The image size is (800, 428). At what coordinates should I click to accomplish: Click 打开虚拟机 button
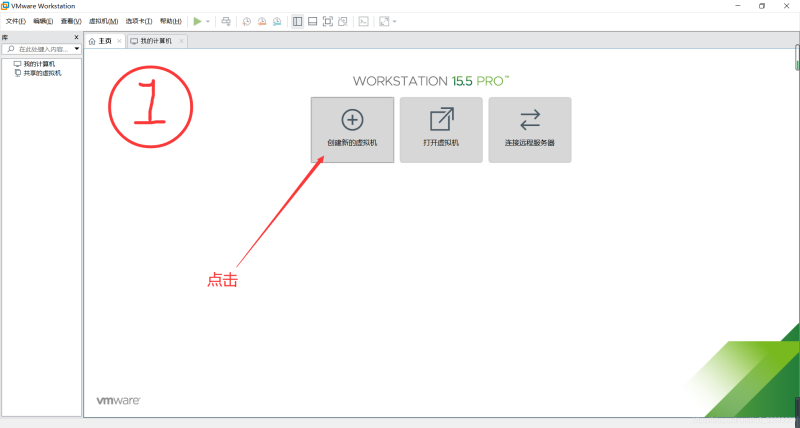click(441, 130)
